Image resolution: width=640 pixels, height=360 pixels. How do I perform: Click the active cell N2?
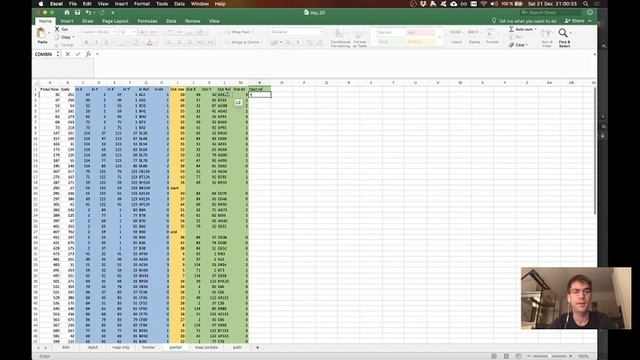[x=260, y=95]
